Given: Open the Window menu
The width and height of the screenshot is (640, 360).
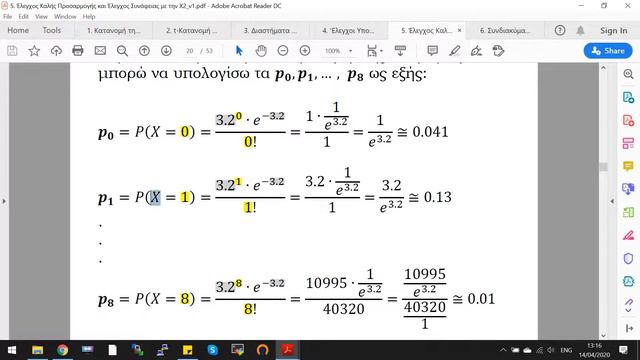Looking at the screenshot, I should [x=65, y=17].
